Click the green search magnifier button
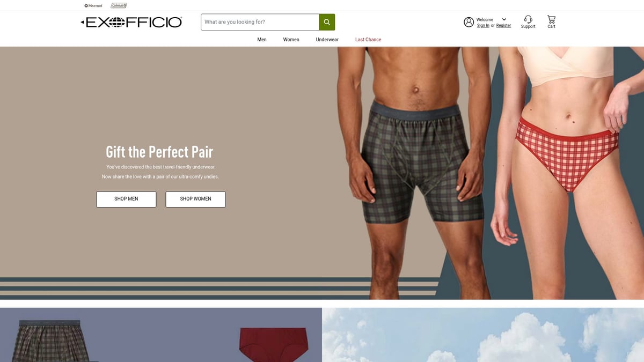Image resolution: width=644 pixels, height=362 pixels. point(327,22)
